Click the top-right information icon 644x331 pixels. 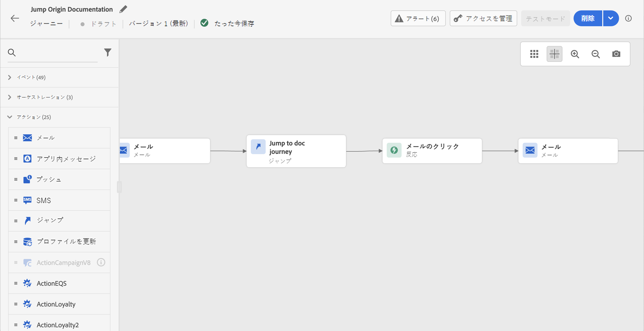[628, 18]
